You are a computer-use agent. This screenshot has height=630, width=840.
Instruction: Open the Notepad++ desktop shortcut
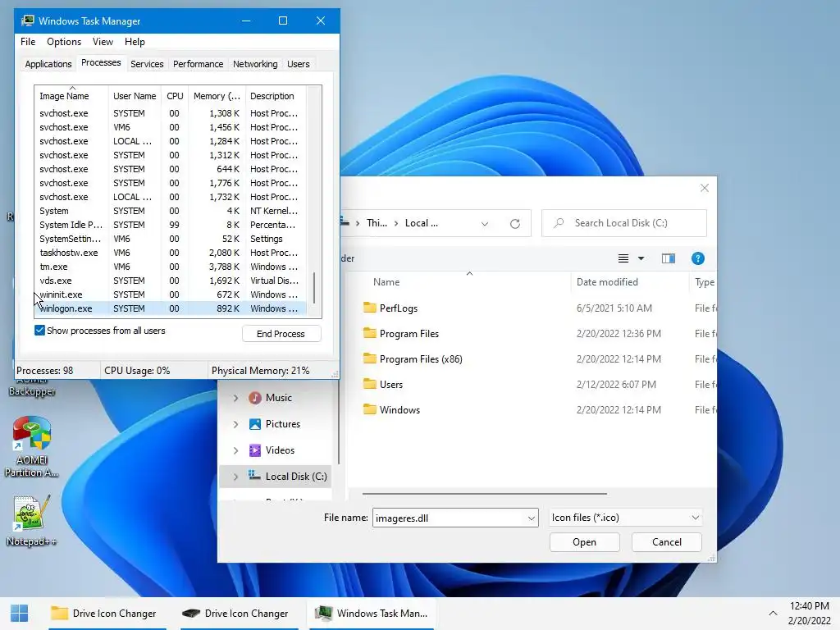pyautogui.click(x=32, y=519)
